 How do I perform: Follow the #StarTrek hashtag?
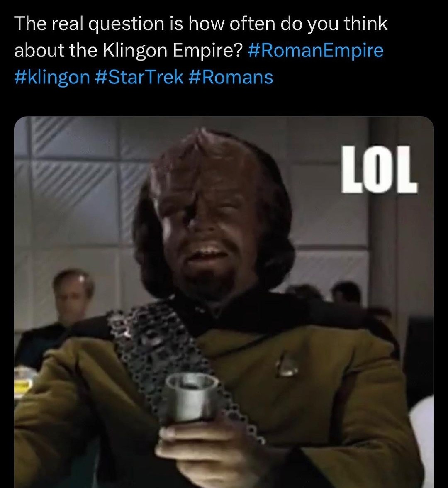pyautogui.click(x=139, y=77)
